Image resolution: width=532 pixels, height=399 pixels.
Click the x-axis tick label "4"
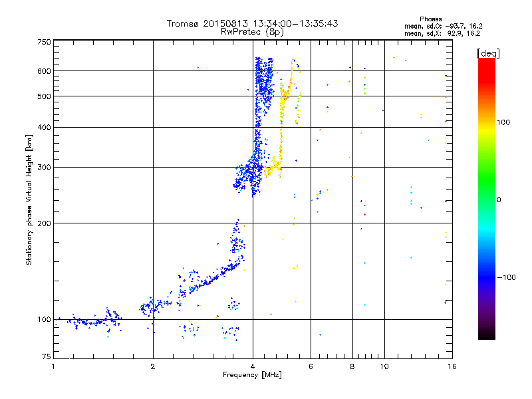coord(253,366)
